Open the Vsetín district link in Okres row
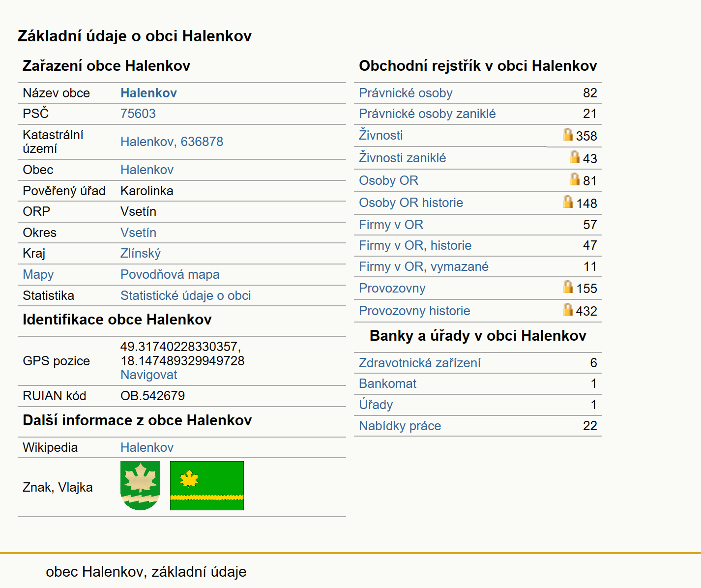The image size is (701, 588). pyautogui.click(x=138, y=233)
